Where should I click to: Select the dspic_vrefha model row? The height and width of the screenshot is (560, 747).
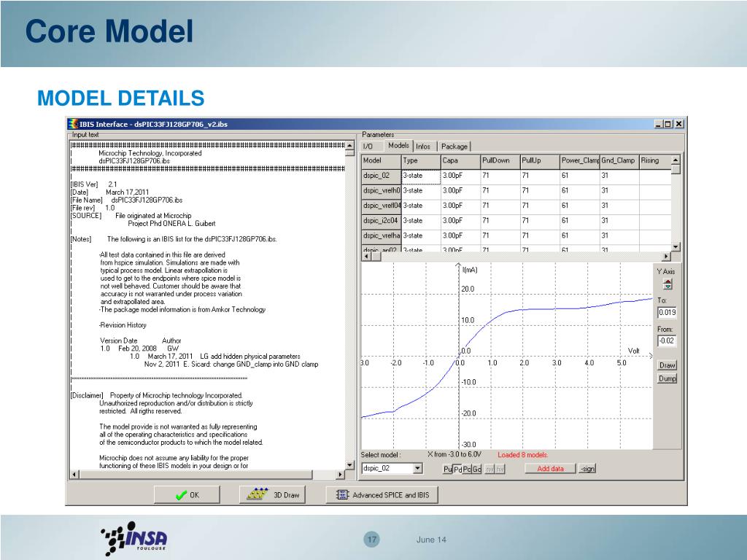(381, 236)
